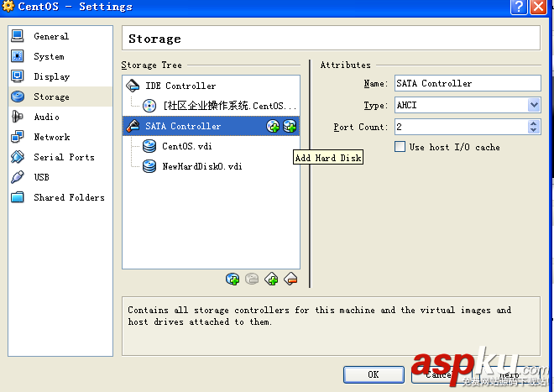Click the Serial Ports connector icon

(x=18, y=157)
